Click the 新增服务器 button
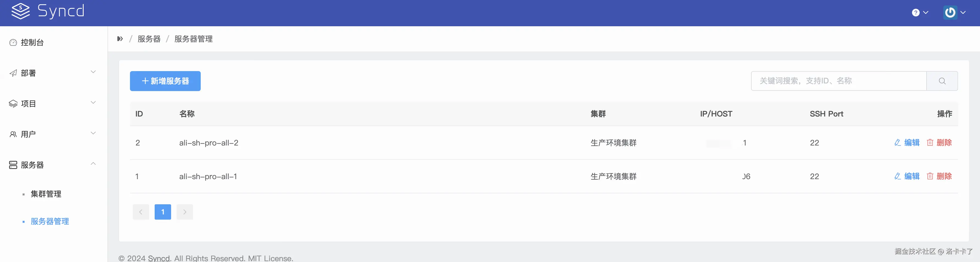 [165, 81]
